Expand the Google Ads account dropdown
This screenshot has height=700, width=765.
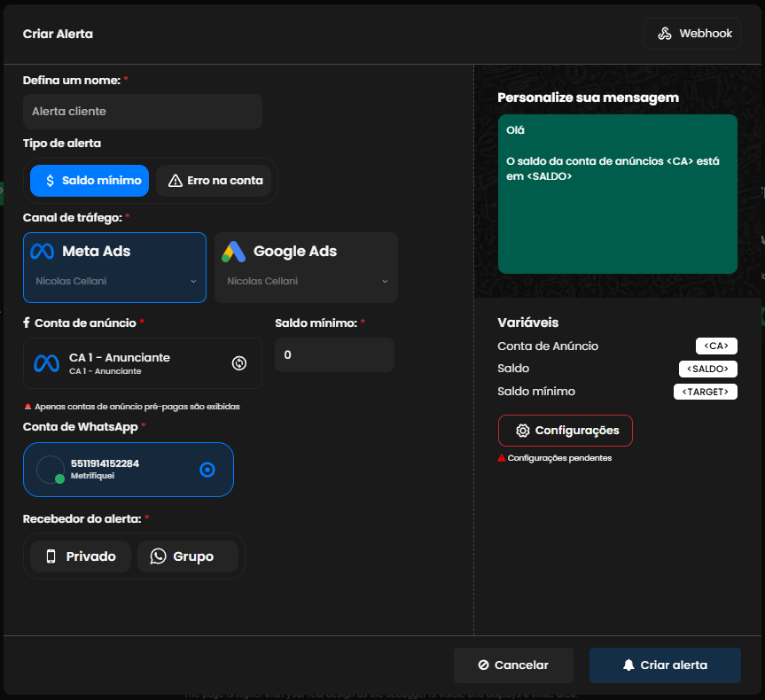[385, 282]
